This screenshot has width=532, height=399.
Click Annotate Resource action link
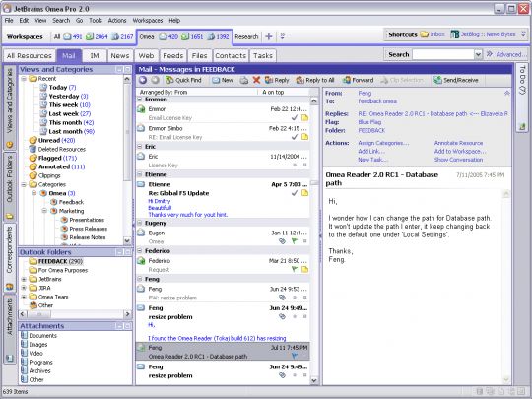click(x=458, y=143)
